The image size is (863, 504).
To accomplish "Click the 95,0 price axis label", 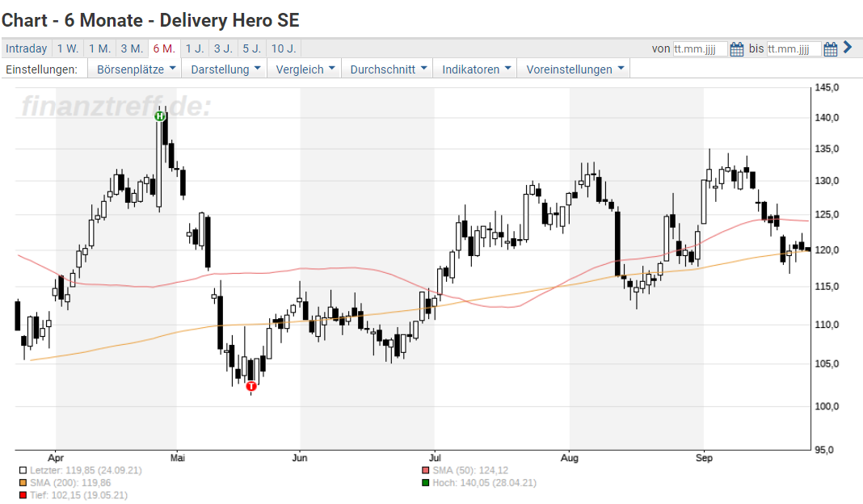I will 824,450.
